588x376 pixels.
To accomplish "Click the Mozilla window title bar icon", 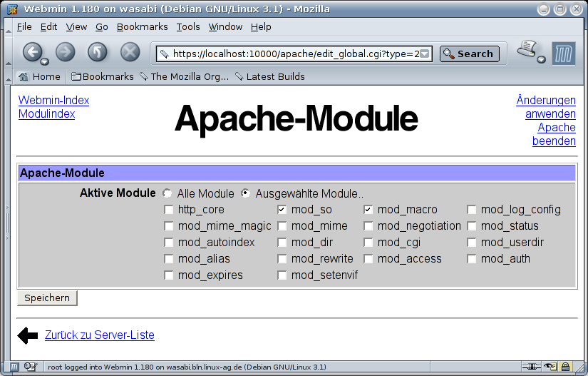I will (x=12, y=9).
